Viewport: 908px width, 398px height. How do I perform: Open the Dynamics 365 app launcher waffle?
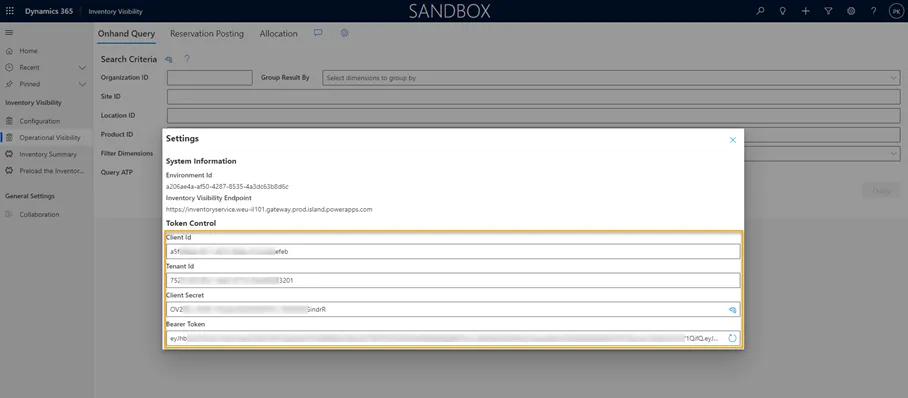(x=10, y=11)
